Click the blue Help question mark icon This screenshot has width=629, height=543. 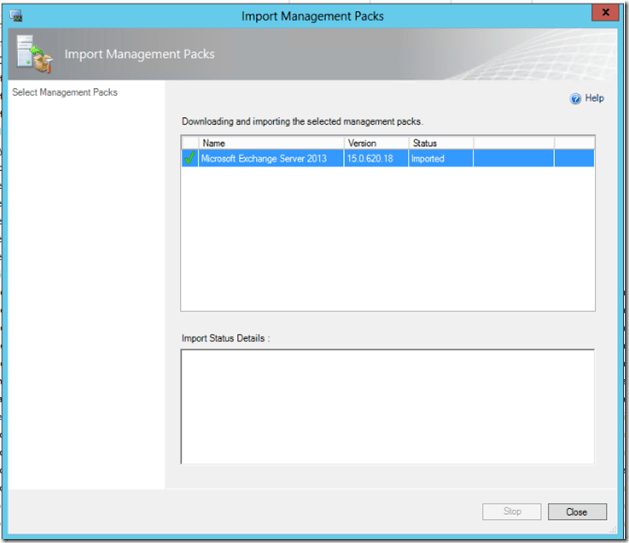click(575, 99)
